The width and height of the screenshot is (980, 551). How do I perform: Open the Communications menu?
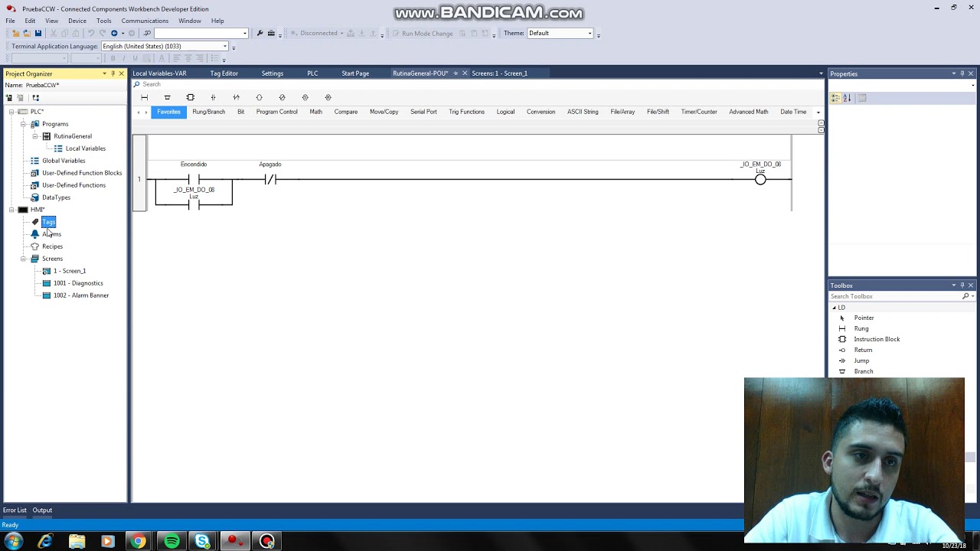tap(144, 21)
